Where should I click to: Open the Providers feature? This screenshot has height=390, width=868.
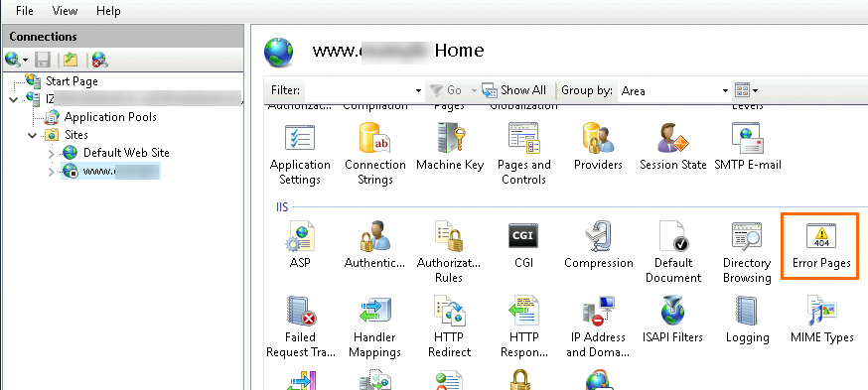598,148
